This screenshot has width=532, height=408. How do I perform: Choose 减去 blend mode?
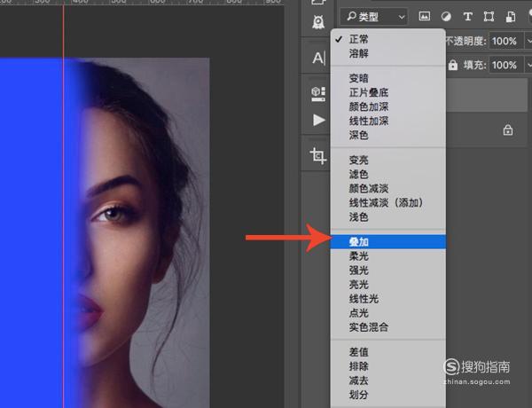387,381
